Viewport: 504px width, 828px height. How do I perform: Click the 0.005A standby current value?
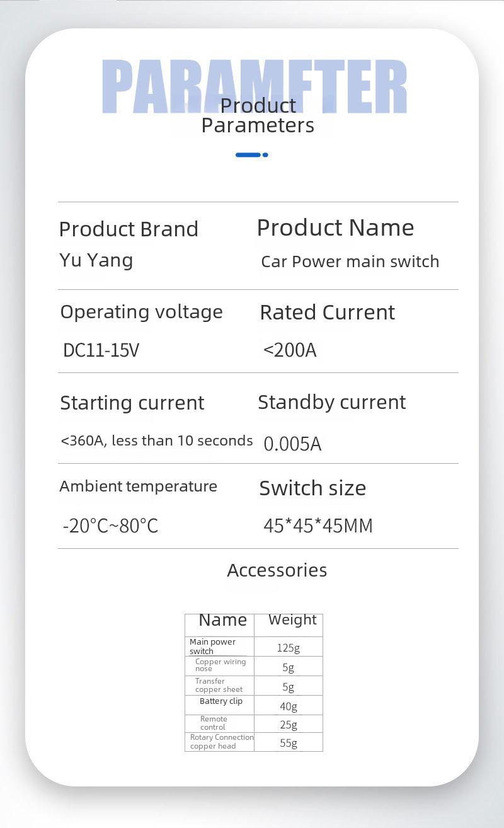292,444
